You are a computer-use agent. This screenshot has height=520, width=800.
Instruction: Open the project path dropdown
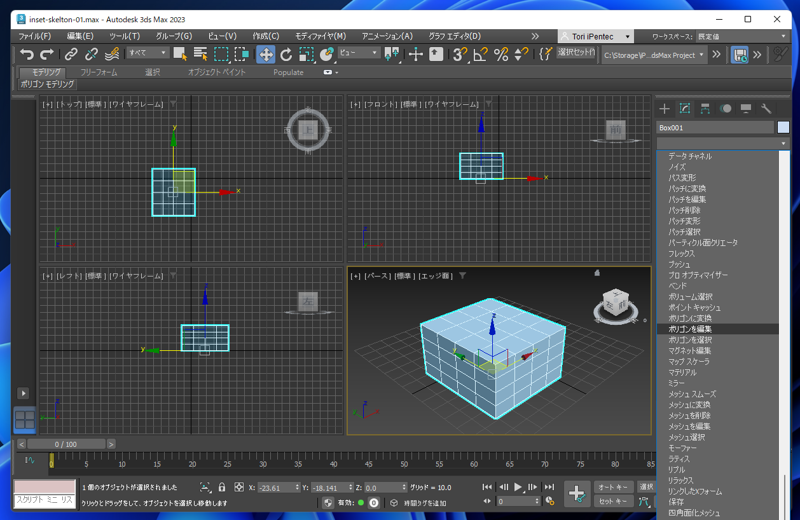tap(654, 55)
